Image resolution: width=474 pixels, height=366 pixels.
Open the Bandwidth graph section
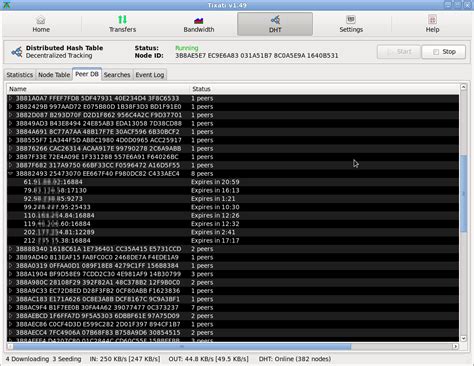tap(199, 24)
